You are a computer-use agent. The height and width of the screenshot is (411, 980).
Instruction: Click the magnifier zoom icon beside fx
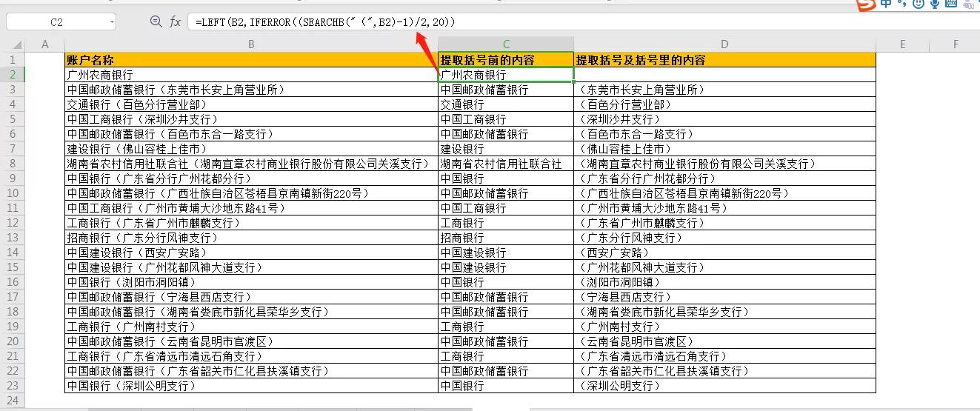tap(156, 22)
